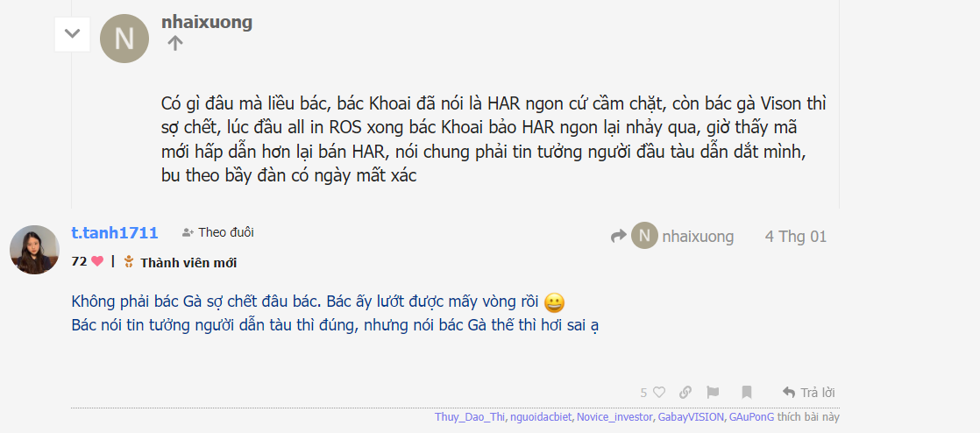
Task: Open post date 4 Thg 01
Action: 796,237
